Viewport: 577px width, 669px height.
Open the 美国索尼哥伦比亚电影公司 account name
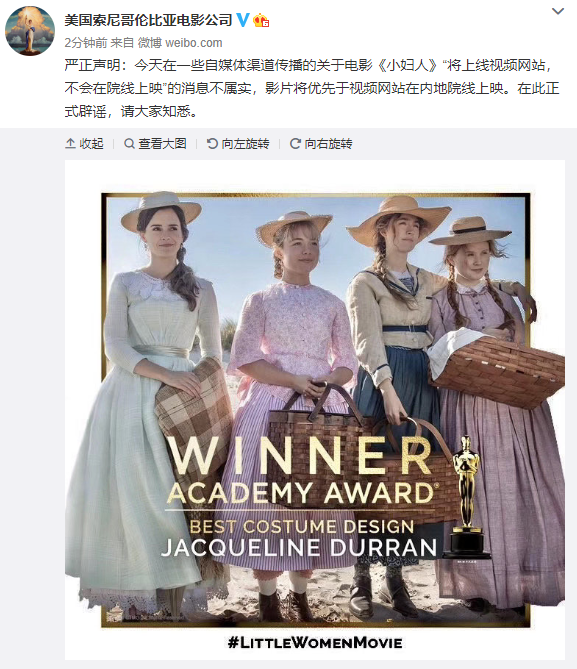point(148,20)
